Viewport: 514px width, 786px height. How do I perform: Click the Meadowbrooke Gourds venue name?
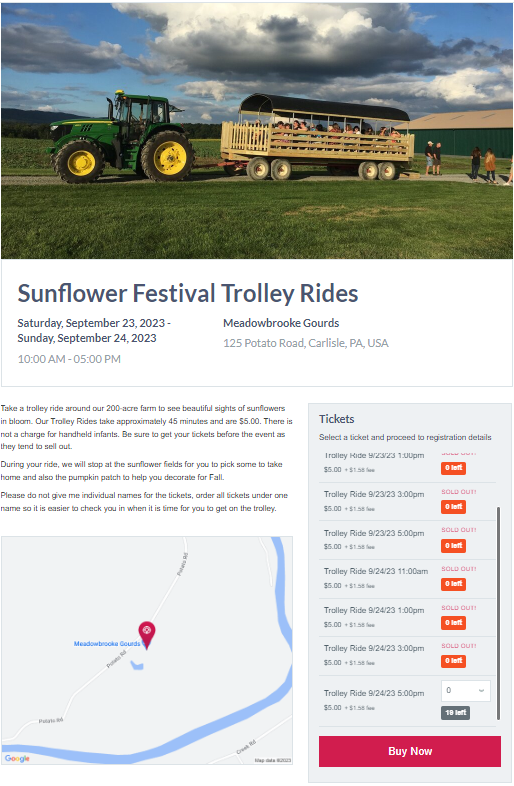coord(281,323)
